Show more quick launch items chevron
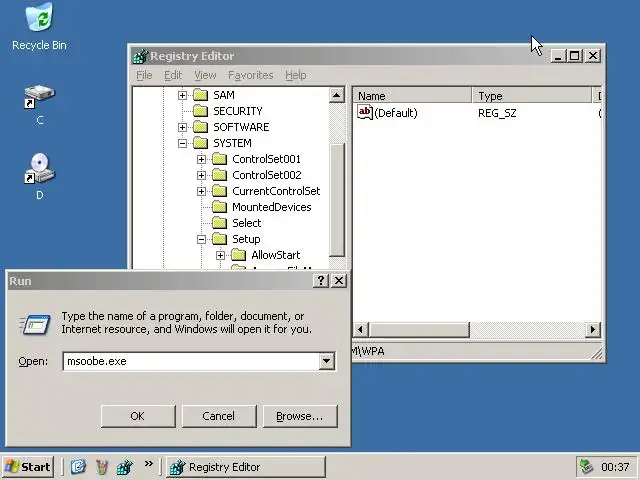 (149, 463)
